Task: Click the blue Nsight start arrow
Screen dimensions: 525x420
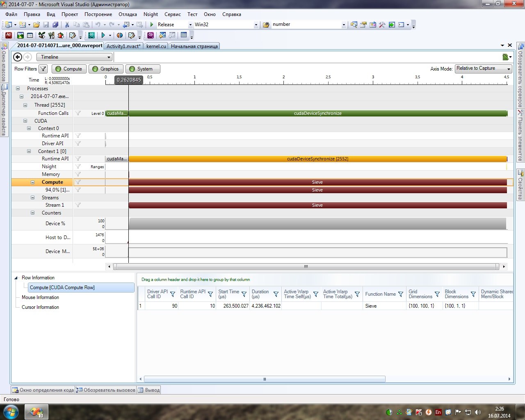Action: 103,35
